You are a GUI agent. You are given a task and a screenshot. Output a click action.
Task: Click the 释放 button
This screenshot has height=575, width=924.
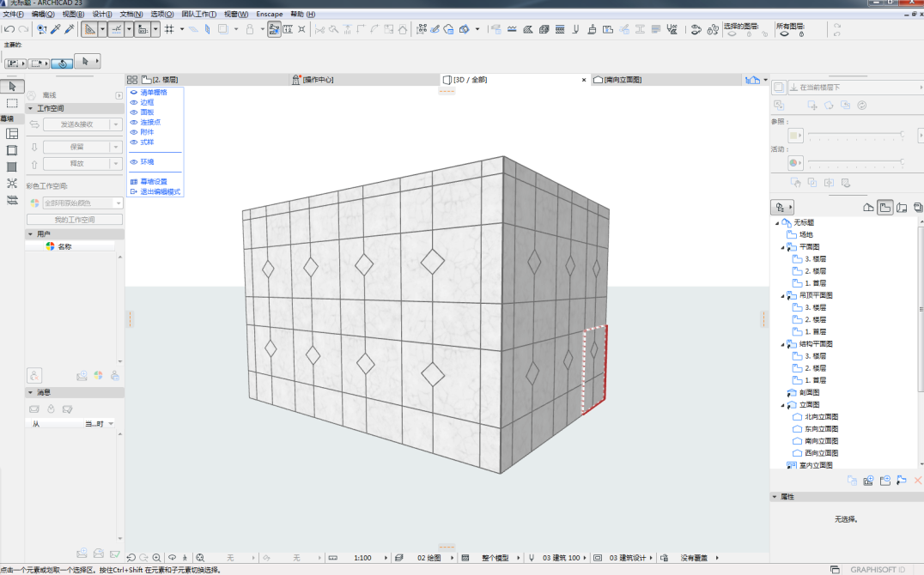pyautogui.click(x=76, y=163)
